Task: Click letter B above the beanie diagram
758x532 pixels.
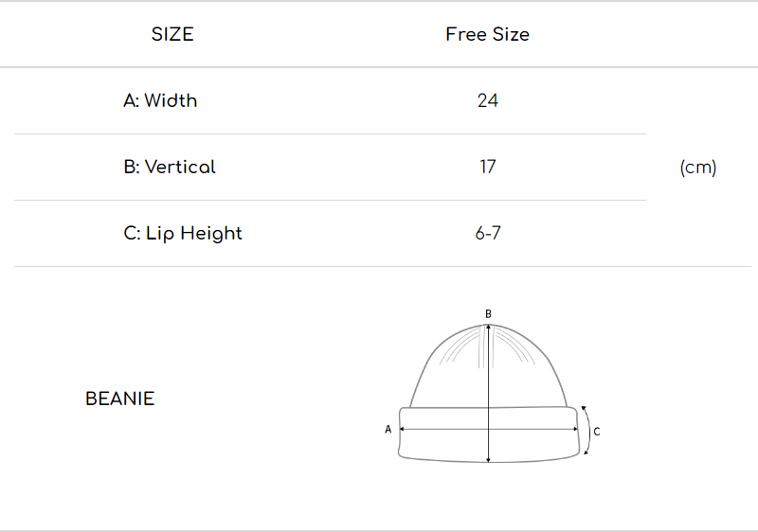Action: pyautogui.click(x=488, y=313)
